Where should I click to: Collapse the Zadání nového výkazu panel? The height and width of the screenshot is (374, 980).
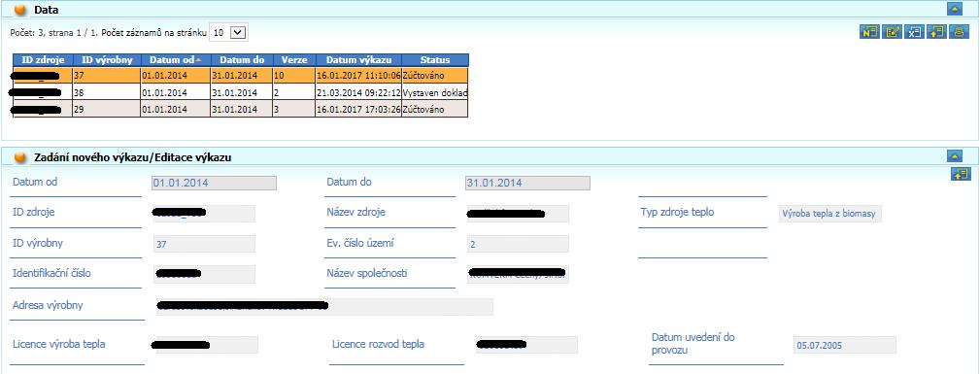click(955, 156)
